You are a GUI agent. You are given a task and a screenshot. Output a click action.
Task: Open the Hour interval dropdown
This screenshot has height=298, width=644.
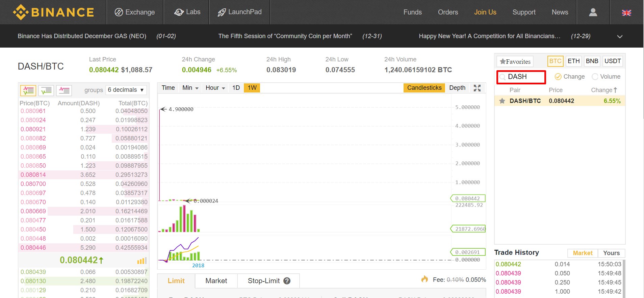[x=215, y=88]
